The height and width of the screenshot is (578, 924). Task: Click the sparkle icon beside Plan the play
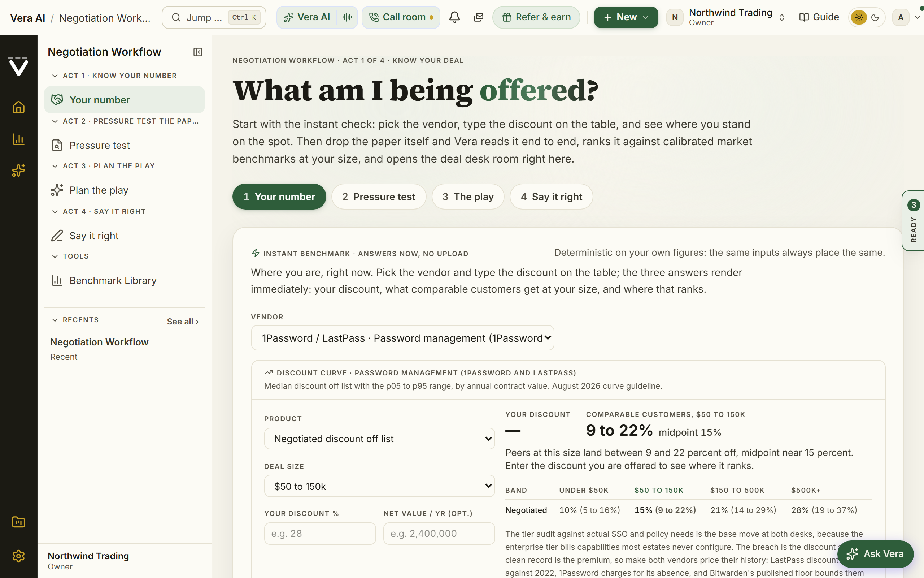57,190
